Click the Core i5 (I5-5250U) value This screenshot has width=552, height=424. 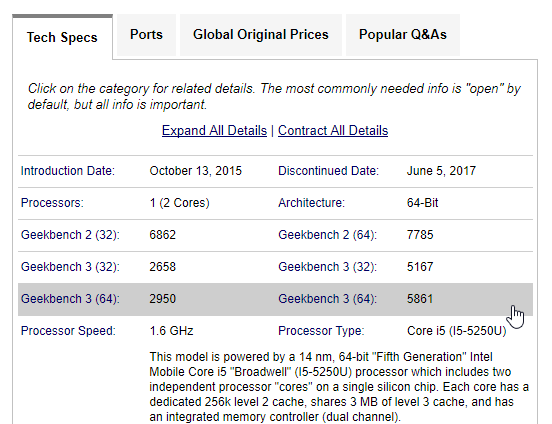(x=457, y=331)
